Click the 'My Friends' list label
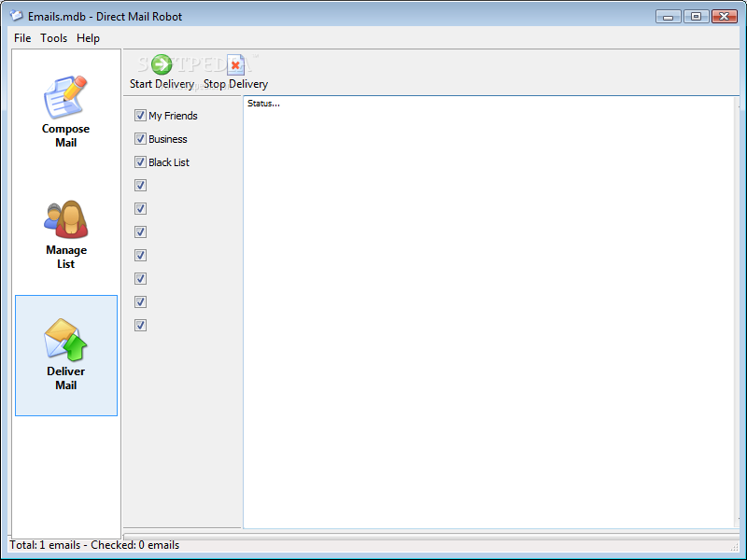Image resolution: width=747 pixels, height=560 pixels. (x=173, y=116)
